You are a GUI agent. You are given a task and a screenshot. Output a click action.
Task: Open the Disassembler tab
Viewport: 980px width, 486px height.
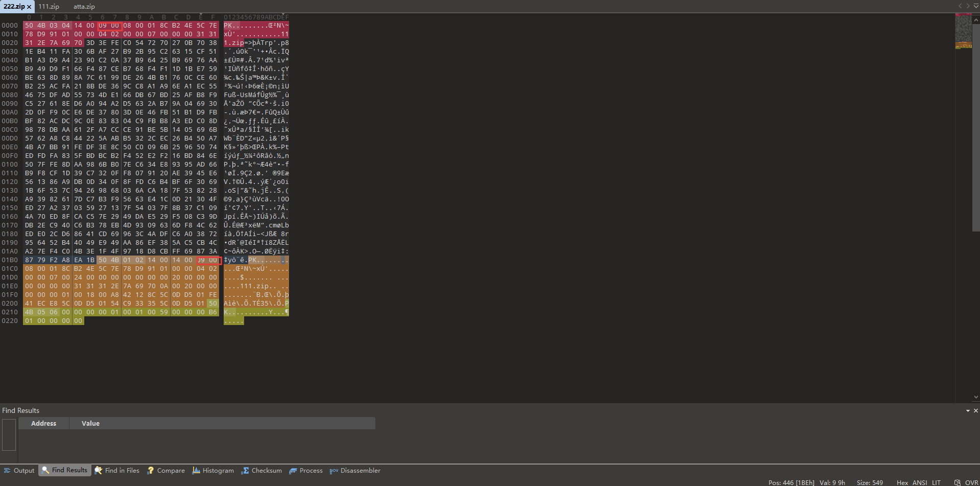coord(355,470)
